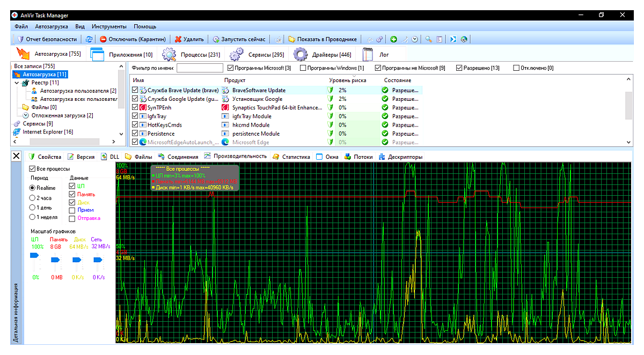The height and width of the screenshot is (355, 644).
Task: Select the 2 часа period radio button
Action: [x=33, y=198]
